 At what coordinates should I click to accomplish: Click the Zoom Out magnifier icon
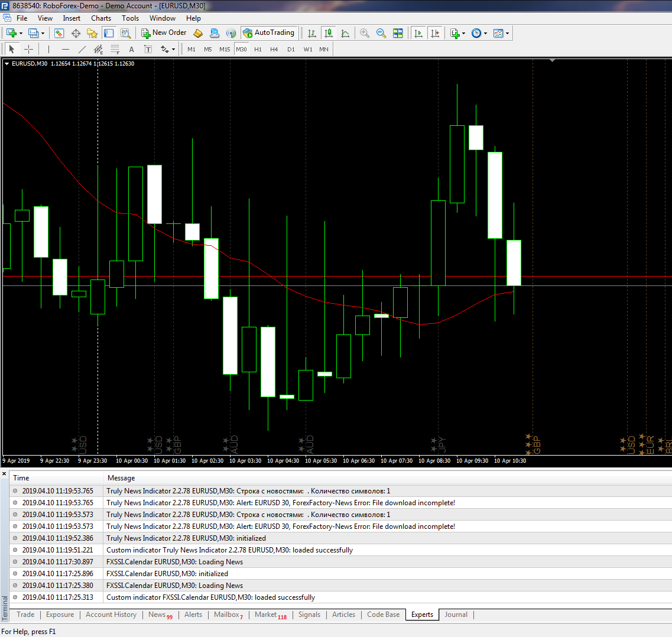click(x=381, y=33)
